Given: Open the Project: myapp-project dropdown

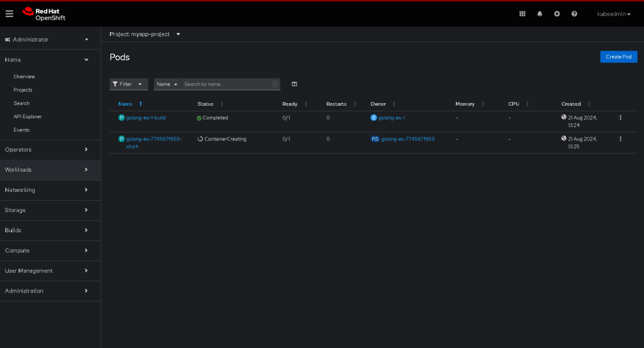Looking at the screenshot, I should [x=145, y=34].
